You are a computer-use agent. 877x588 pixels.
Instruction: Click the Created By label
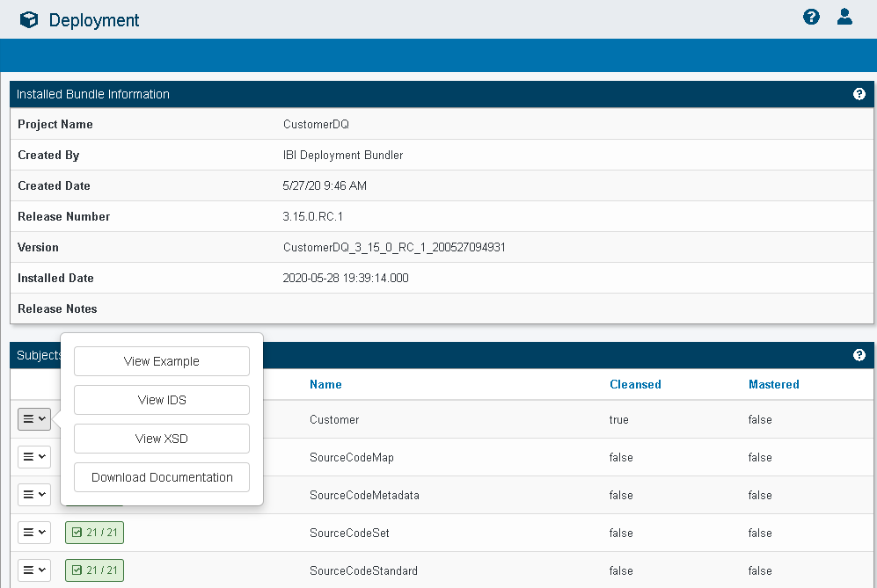click(48, 155)
